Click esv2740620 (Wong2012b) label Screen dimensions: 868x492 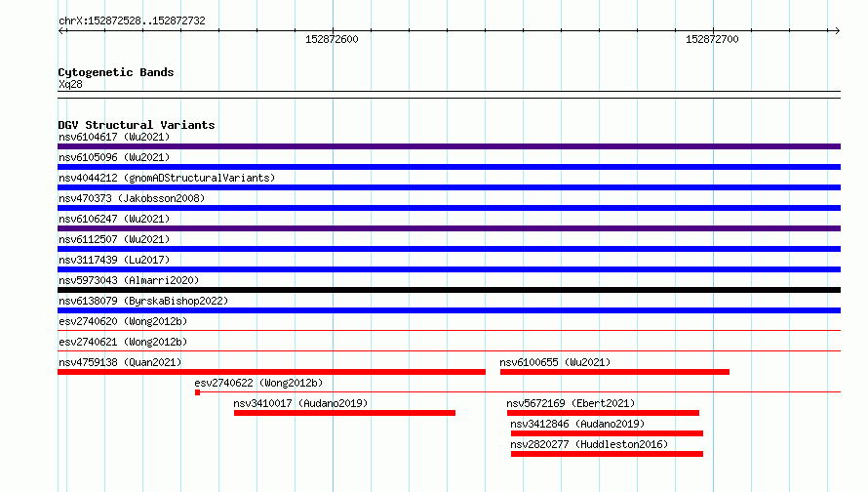[x=123, y=321]
